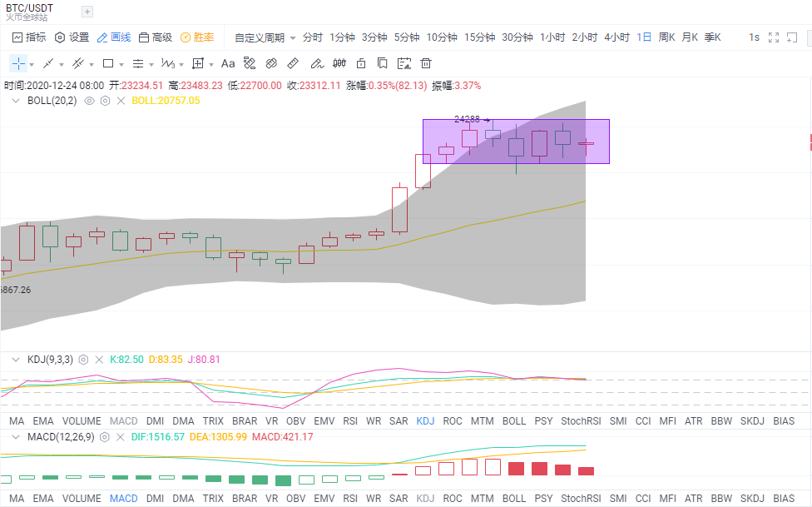Screen dimensions: 812x507
Task: Select RSI in the KDJ indicator row
Action: [350, 421]
